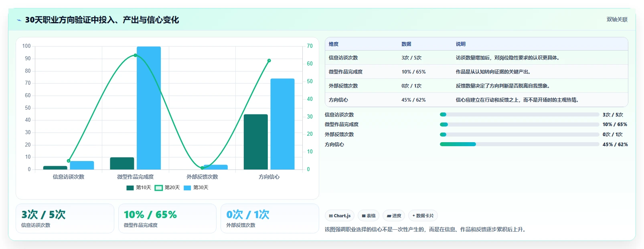This screenshot has width=644, height=249.
Task: Click the 信息访谈次数 x-axis label
Action: coord(69,177)
